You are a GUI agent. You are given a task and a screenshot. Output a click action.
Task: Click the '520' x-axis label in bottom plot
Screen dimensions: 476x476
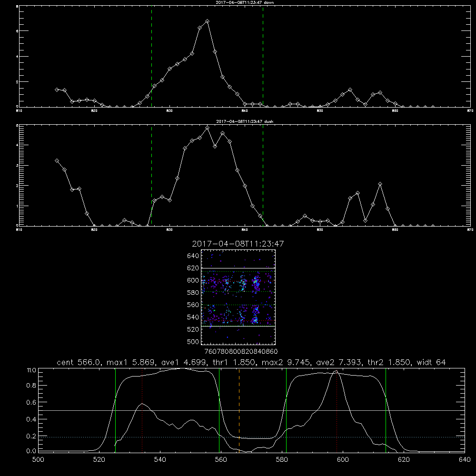point(99,460)
